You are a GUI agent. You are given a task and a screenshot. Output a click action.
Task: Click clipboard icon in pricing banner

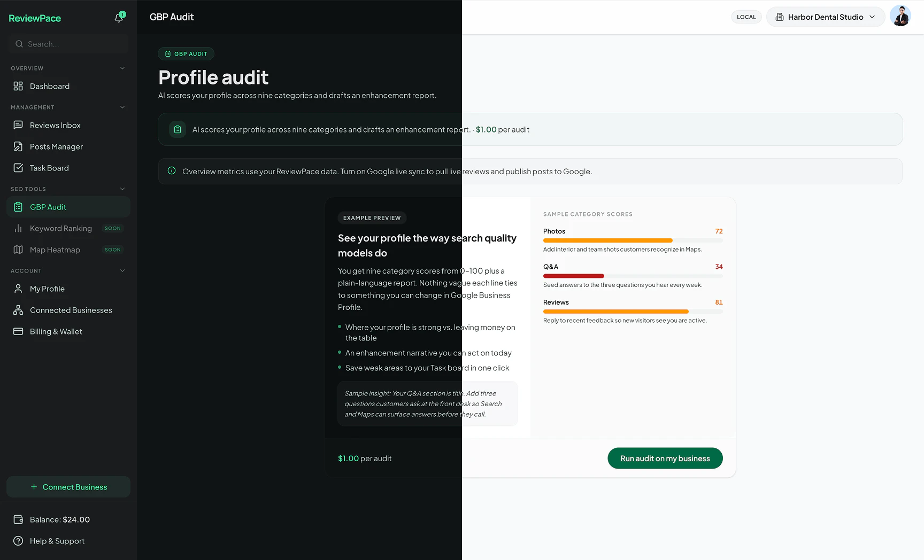coord(178,129)
